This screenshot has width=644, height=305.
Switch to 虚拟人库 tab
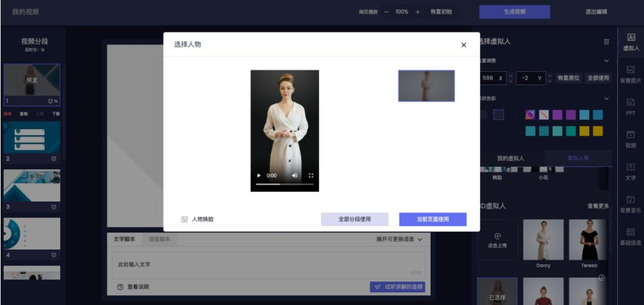coord(578,158)
